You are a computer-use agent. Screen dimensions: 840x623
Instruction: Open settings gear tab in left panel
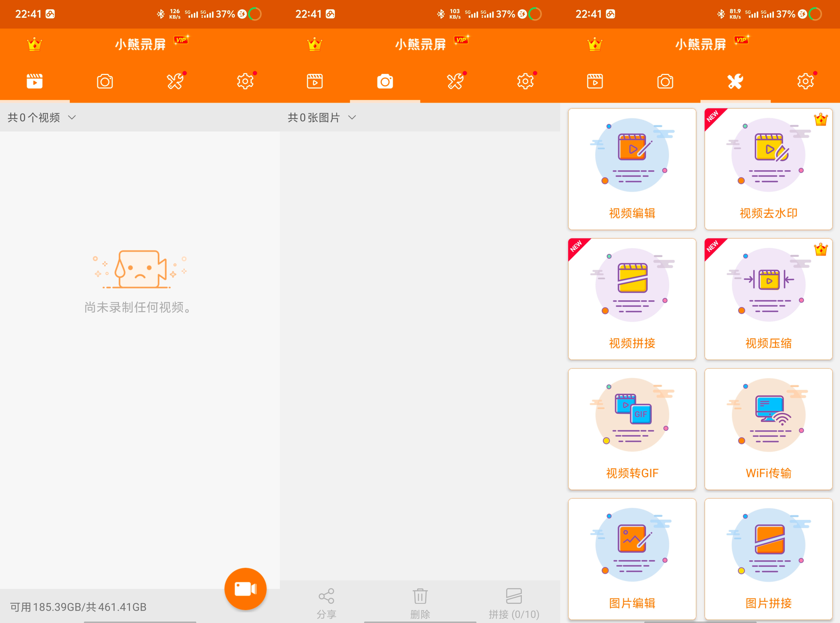(245, 81)
